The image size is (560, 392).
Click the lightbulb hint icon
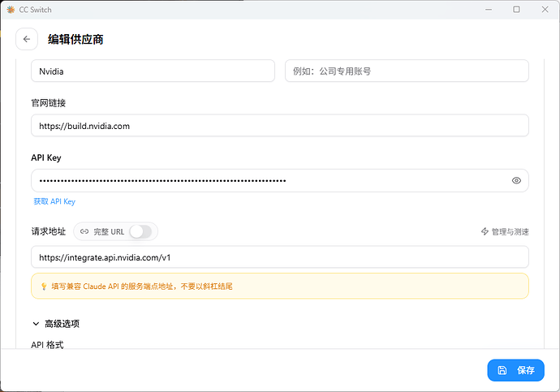pos(44,286)
